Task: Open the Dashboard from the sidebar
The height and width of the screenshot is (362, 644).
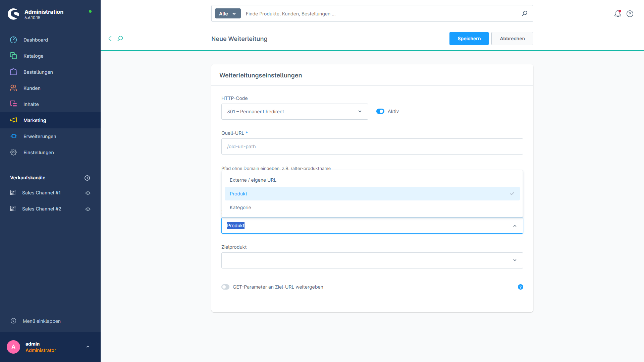Action: pos(36,40)
